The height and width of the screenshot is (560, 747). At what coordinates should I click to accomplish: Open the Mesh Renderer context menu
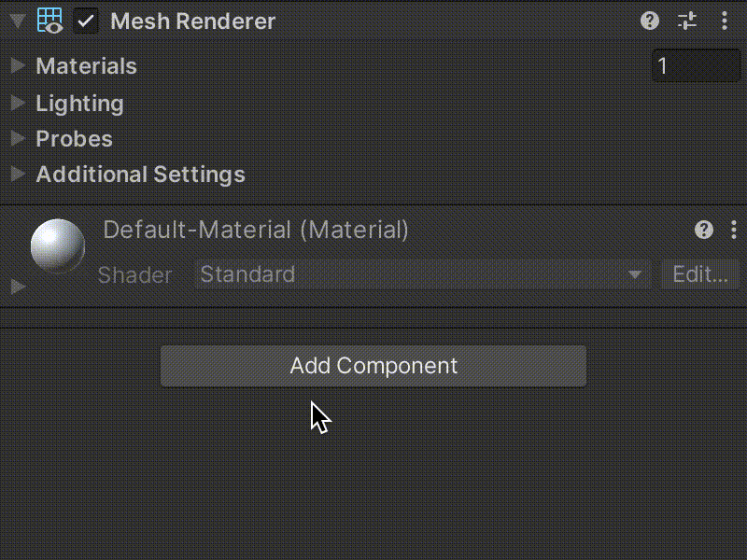[726, 21]
